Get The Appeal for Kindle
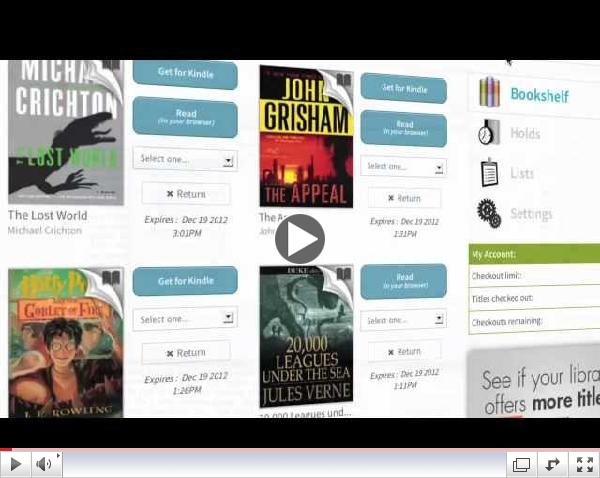Image resolution: width=600 pixels, height=478 pixels. (404, 88)
